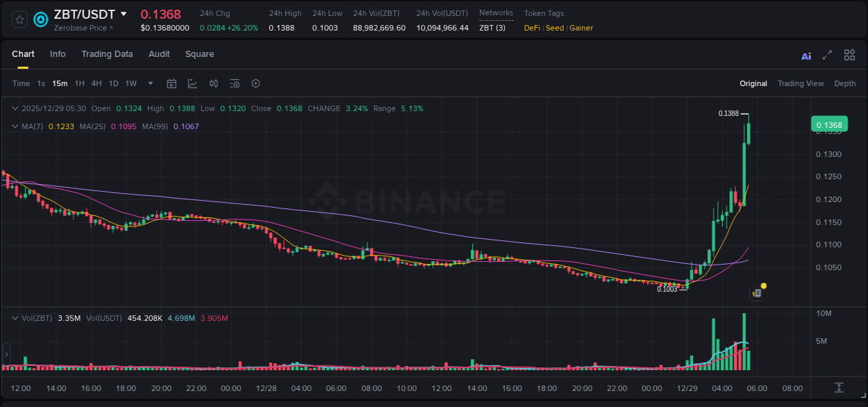Expand the extra timeframes dropdown arrow
The image size is (868, 407).
point(149,83)
